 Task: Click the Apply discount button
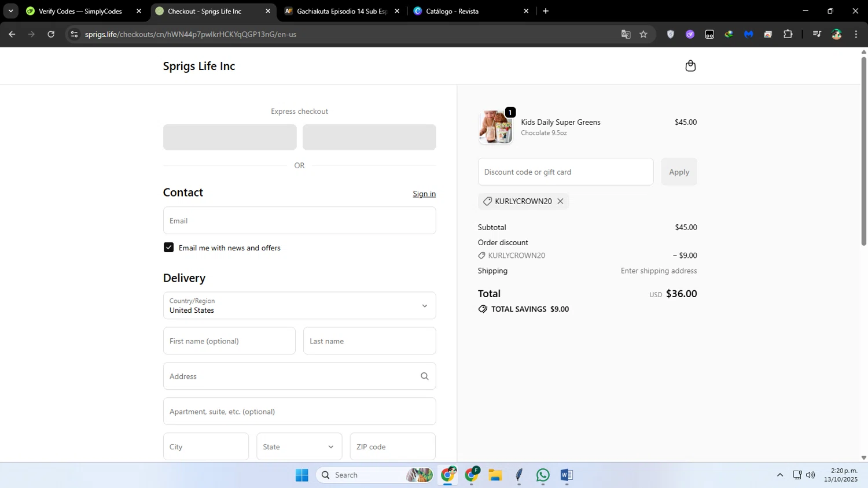pyautogui.click(x=679, y=172)
